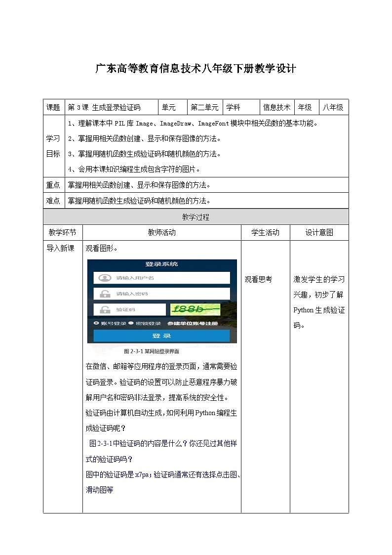
Task: Click the 登录系统 heading of login panel
Action: click(x=161, y=264)
